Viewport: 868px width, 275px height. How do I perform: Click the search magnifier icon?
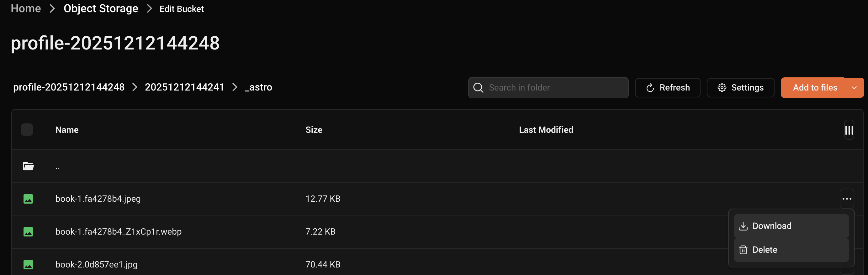coord(478,88)
